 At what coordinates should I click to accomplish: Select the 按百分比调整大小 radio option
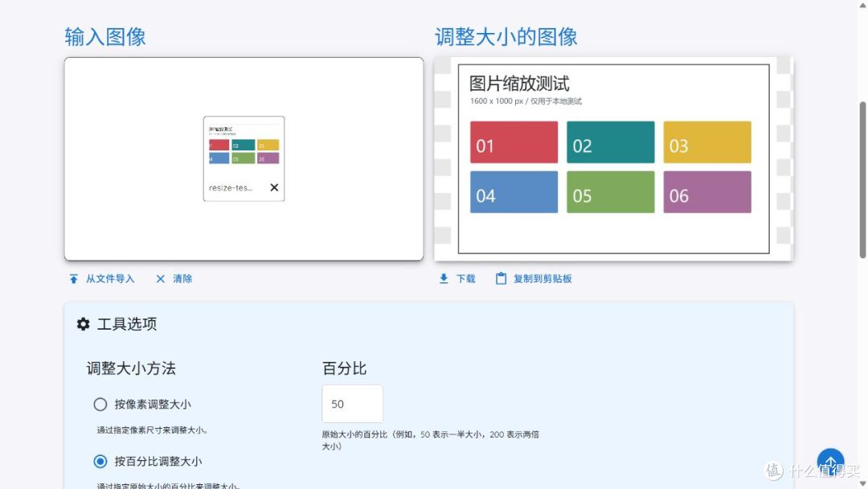[x=100, y=462]
